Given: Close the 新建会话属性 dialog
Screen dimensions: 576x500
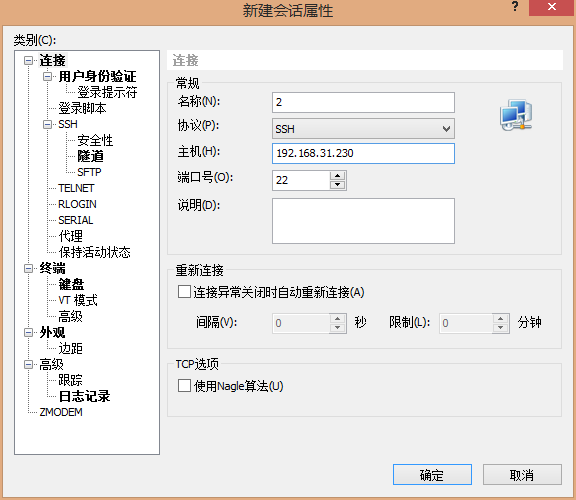Looking at the screenshot, I should pos(551,7).
